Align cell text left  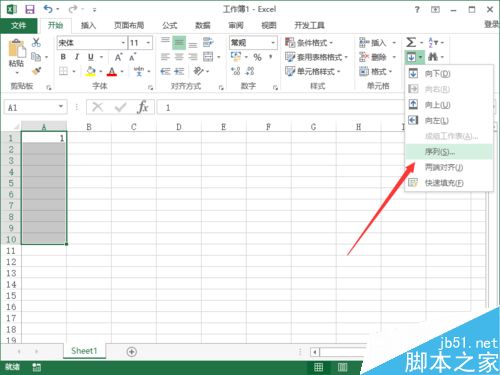165,57
